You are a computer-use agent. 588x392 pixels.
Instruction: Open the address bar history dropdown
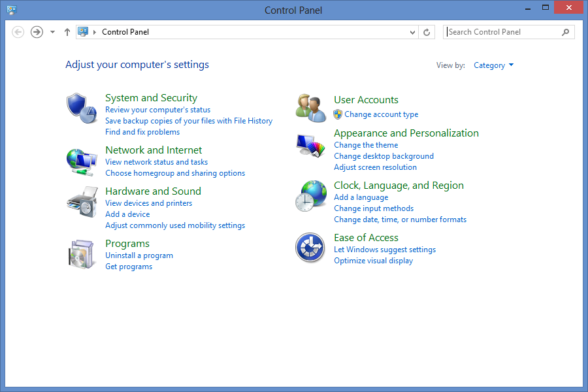[412, 31]
